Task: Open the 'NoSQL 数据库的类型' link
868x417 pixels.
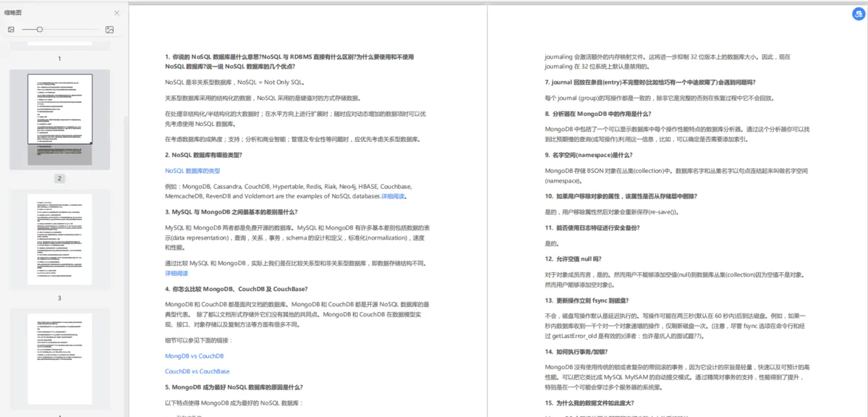Action: (192, 171)
